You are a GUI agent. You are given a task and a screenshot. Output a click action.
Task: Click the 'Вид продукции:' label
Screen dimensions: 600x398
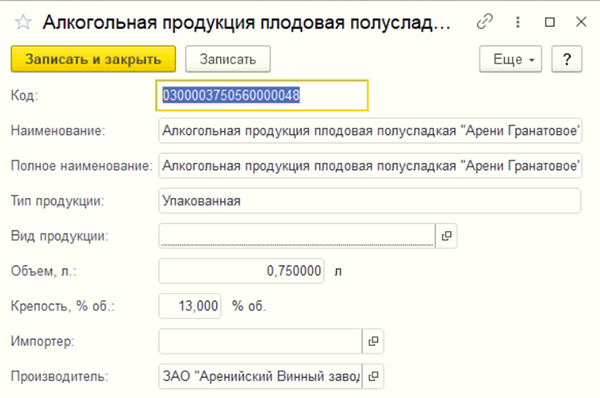59,236
